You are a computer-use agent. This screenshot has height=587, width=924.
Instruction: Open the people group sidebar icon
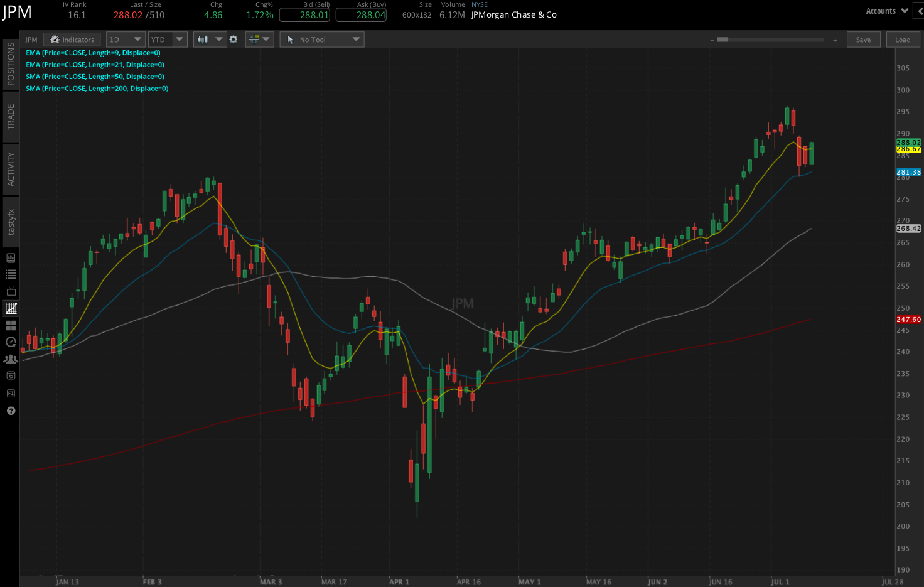coord(11,359)
